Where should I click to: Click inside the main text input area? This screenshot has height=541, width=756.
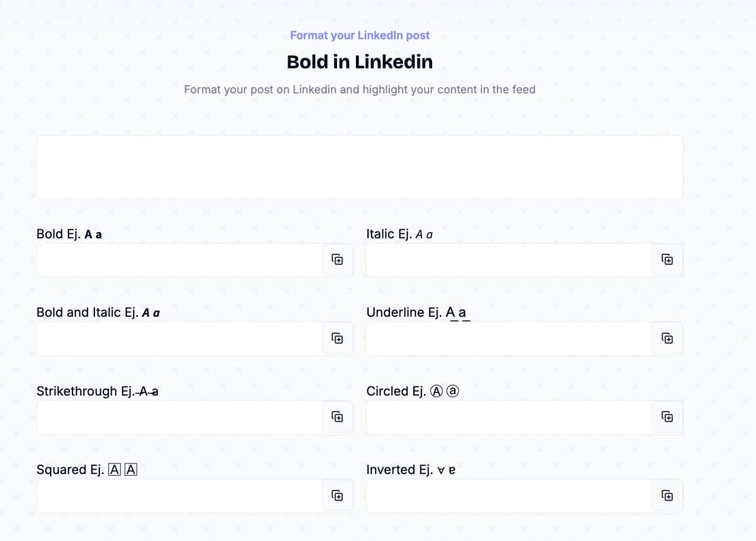coord(359,166)
